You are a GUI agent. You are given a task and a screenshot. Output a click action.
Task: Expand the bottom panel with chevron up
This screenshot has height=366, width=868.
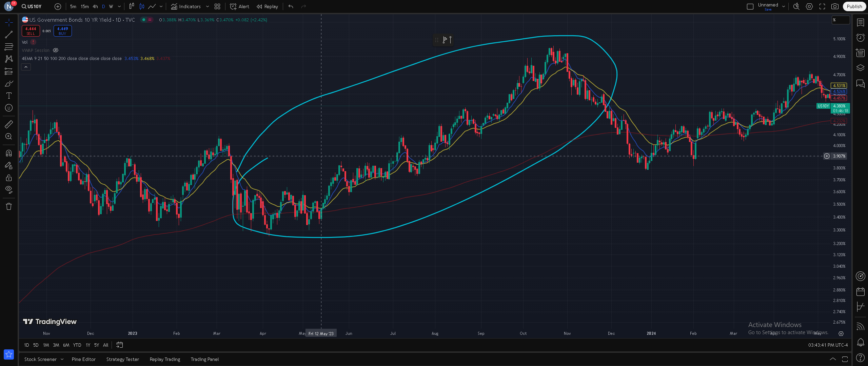833,359
